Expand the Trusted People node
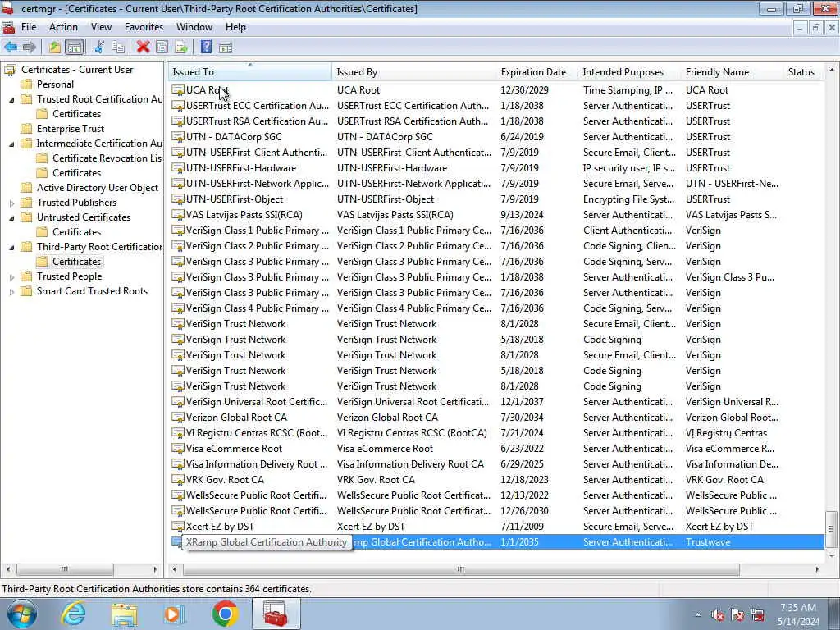This screenshot has height=630, width=840. tap(11, 277)
